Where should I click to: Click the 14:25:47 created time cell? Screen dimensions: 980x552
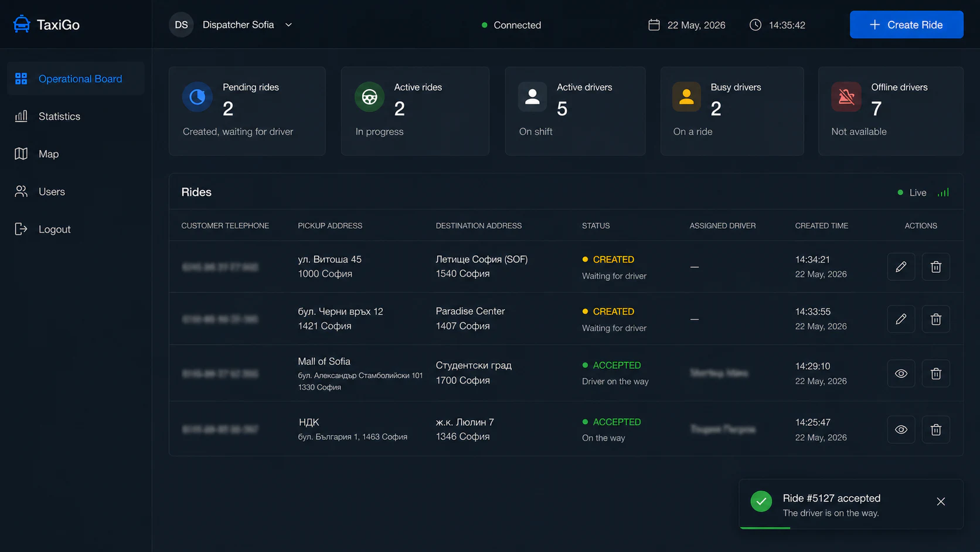[821, 429]
